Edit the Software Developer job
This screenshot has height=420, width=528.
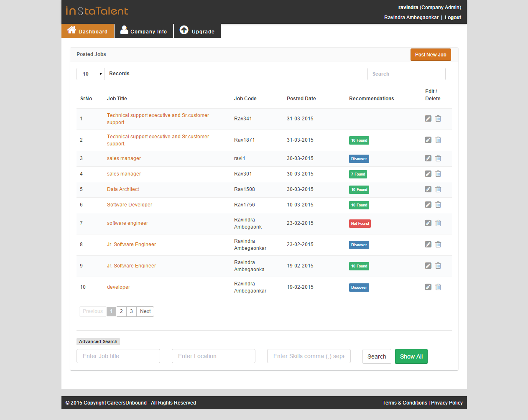pyautogui.click(x=428, y=205)
